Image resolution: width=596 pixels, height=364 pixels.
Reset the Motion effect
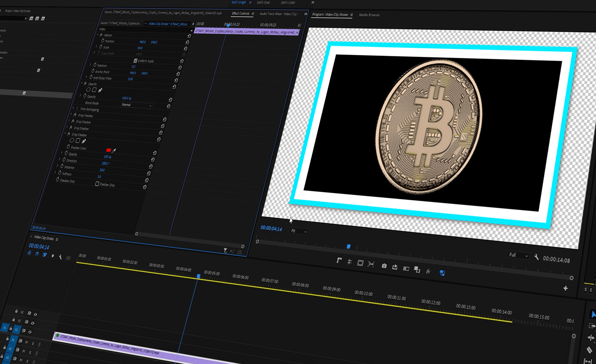189,36
